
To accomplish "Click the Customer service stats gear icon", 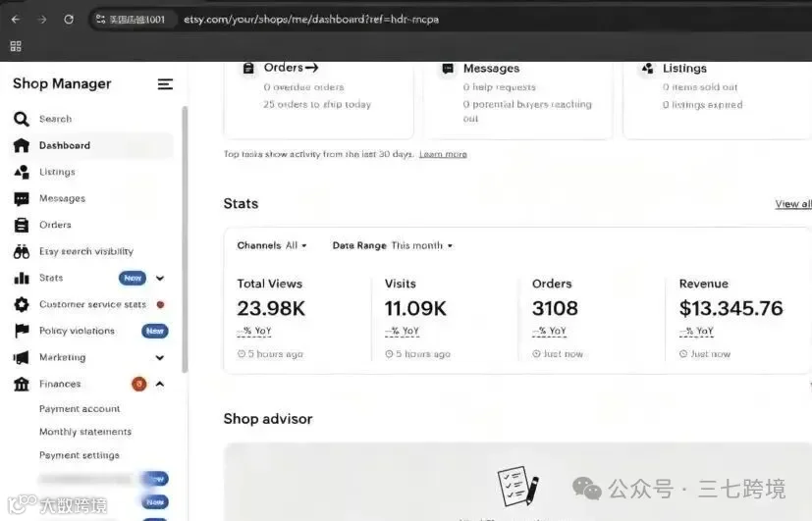I will pyautogui.click(x=22, y=304).
